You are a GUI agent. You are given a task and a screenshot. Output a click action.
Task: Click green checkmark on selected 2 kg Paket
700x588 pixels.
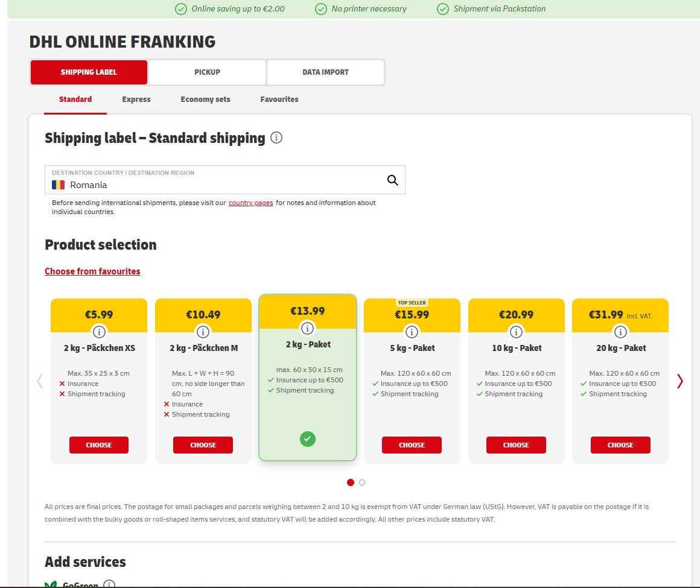(308, 439)
